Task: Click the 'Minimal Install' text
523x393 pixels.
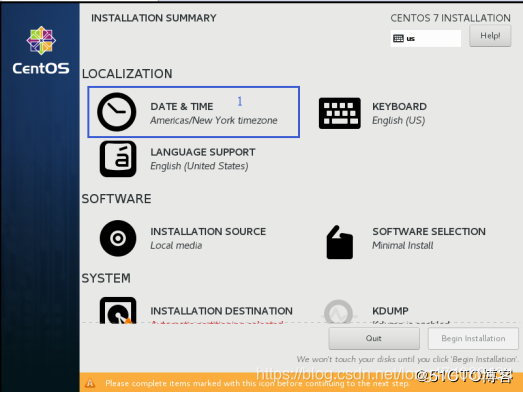Action: pyautogui.click(x=403, y=246)
